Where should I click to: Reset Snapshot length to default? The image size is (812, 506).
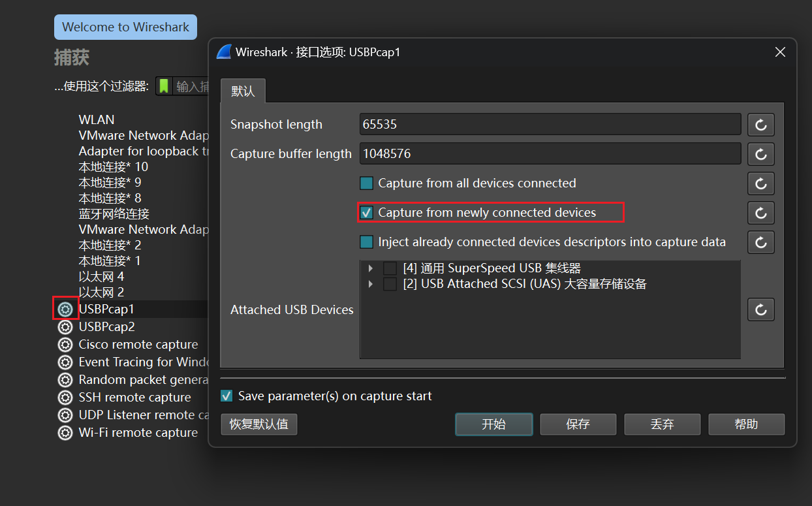[x=761, y=124]
